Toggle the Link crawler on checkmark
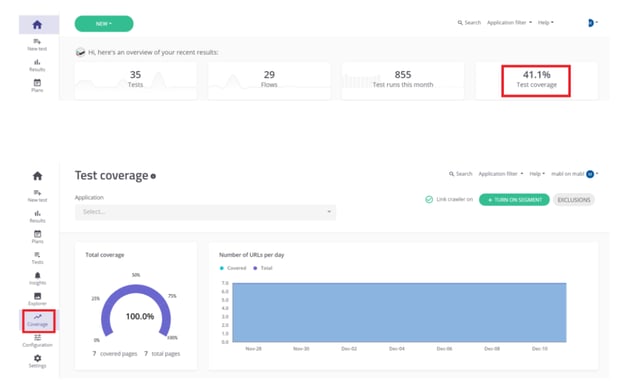This screenshot has height=386, width=624. coord(429,199)
